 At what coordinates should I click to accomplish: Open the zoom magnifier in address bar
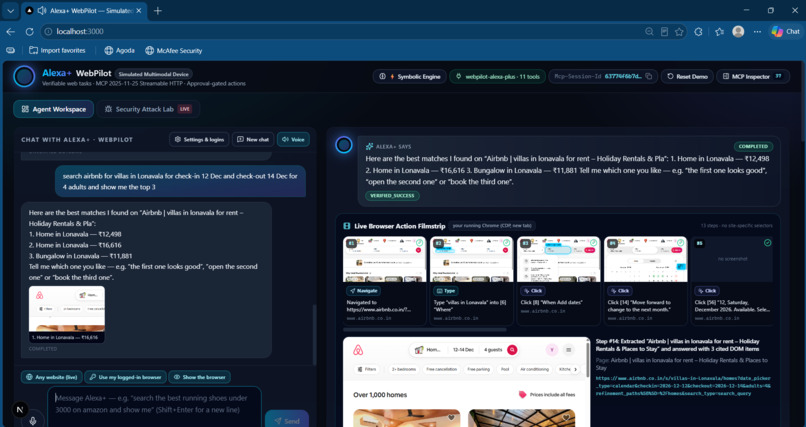(649, 31)
